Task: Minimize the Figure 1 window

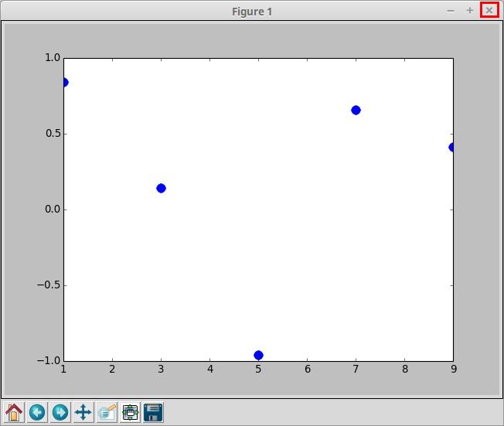Action: [x=451, y=11]
